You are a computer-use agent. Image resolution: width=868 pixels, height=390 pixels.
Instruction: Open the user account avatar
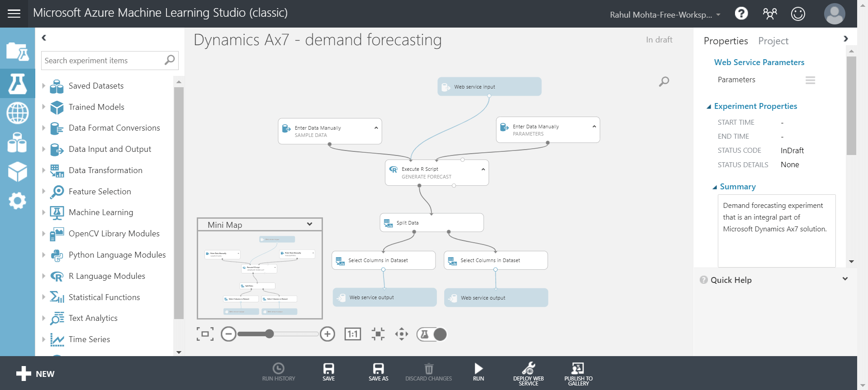835,14
